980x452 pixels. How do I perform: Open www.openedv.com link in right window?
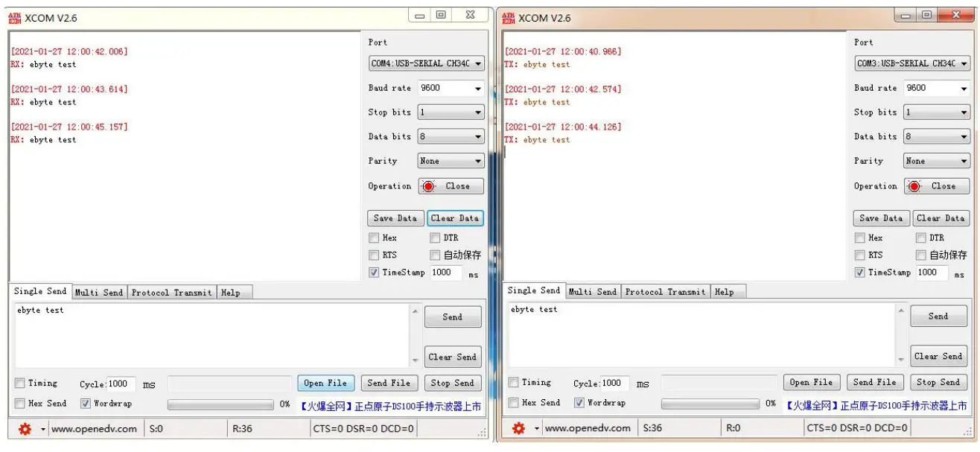[588, 429]
